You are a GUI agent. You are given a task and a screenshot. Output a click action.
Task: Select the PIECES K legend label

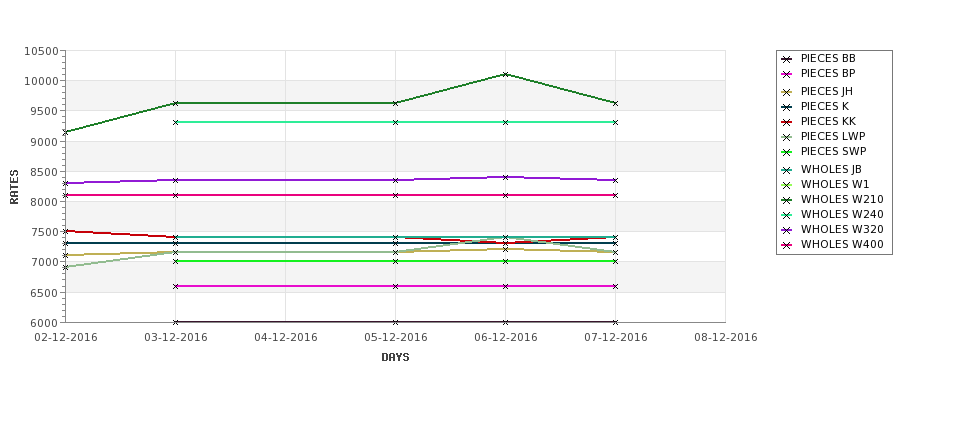pos(824,106)
